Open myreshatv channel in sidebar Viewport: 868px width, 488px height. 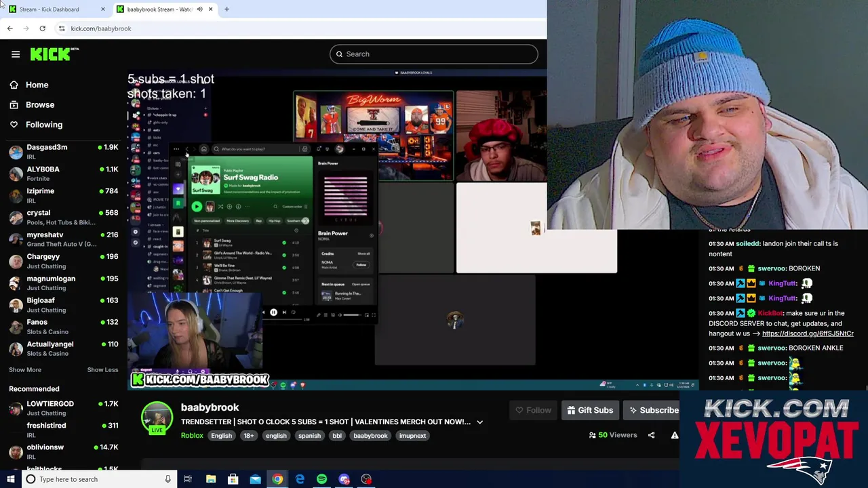tap(64, 239)
